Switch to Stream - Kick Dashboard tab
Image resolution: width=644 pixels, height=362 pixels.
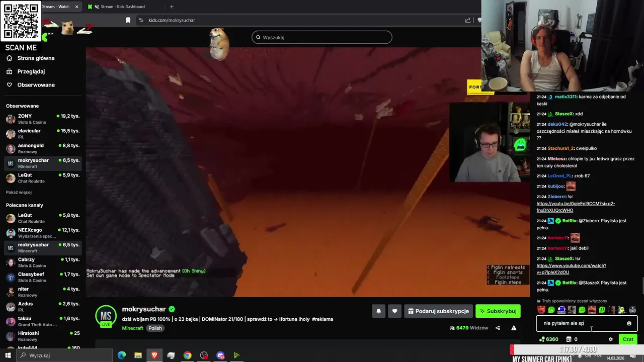(122, 7)
